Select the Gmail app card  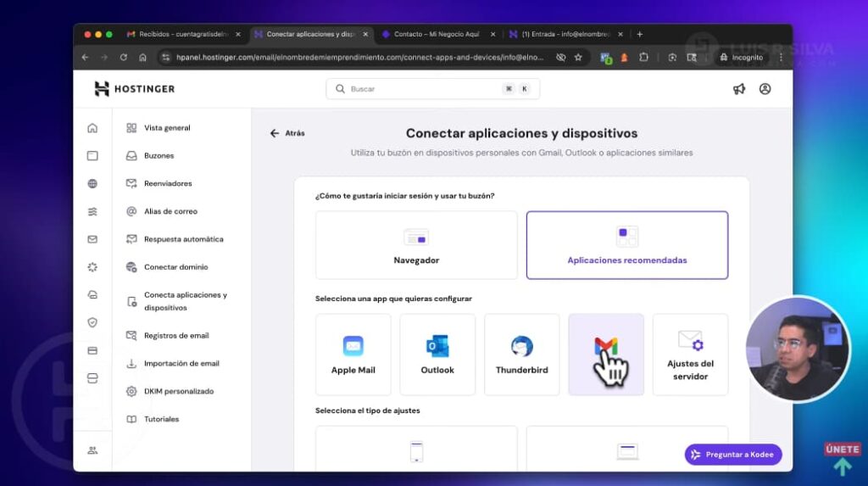tap(606, 355)
